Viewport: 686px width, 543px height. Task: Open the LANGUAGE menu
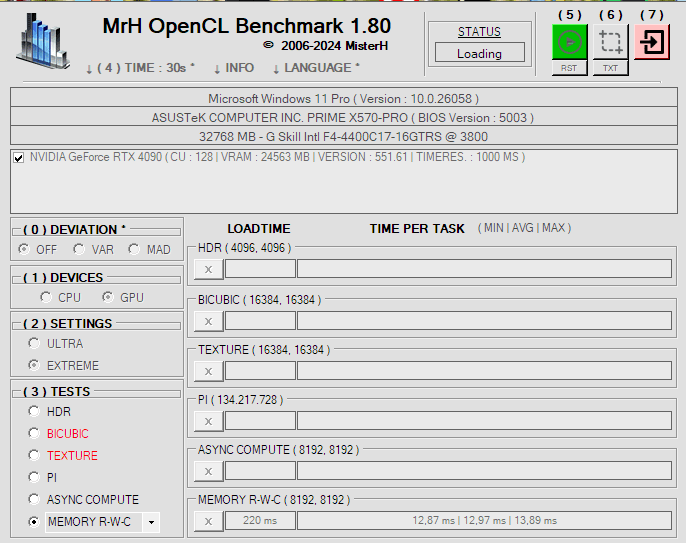coord(316,68)
